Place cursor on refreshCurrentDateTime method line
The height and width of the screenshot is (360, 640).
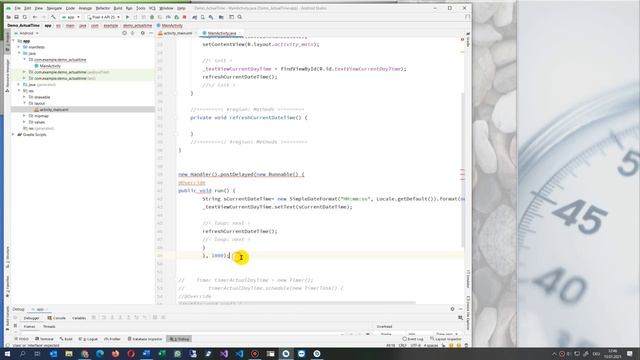pyautogui.click(x=249, y=118)
